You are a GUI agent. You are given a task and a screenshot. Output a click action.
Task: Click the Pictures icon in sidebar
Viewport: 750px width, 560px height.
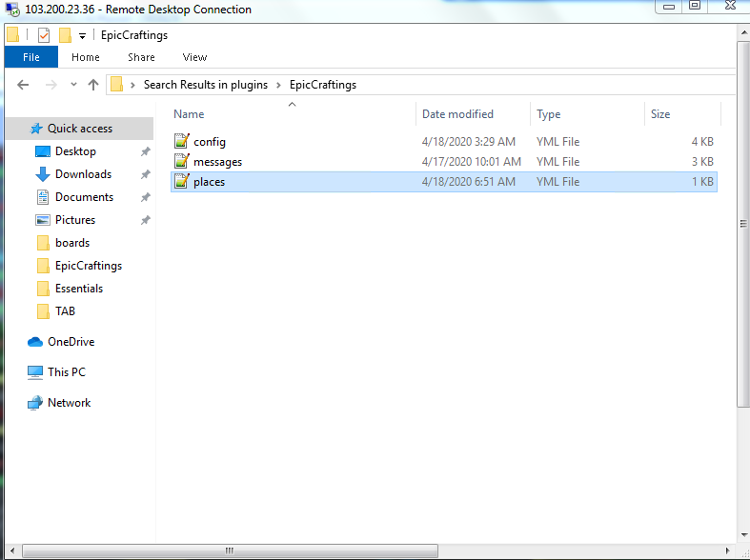(43, 220)
